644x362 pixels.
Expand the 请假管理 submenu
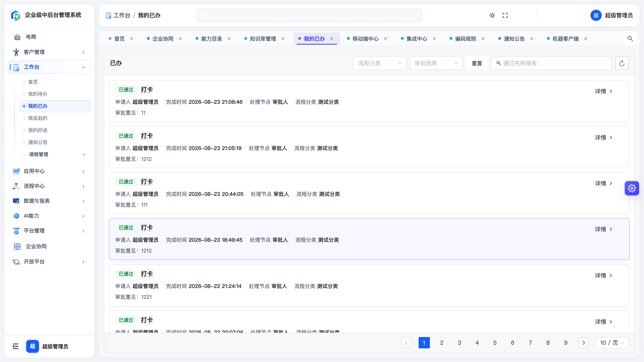pyautogui.click(x=84, y=154)
